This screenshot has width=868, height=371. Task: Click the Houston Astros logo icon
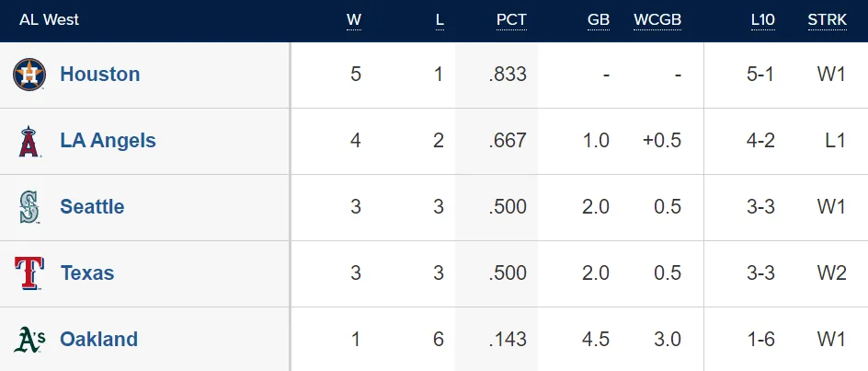29,75
